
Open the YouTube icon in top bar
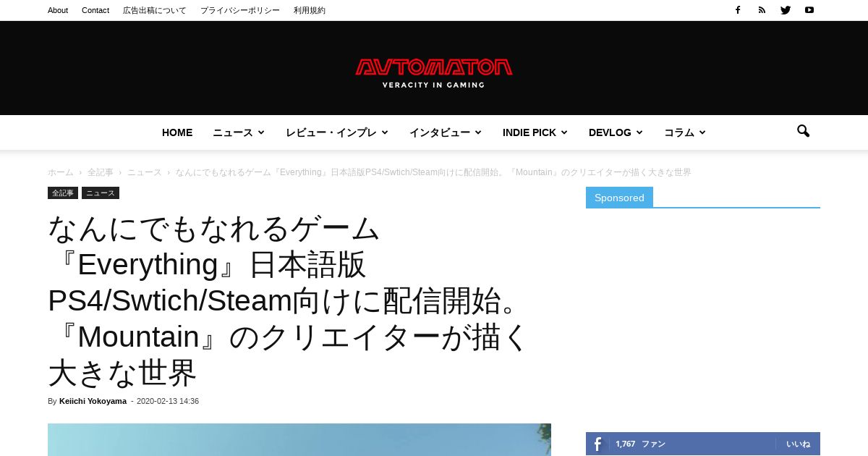coord(809,10)
